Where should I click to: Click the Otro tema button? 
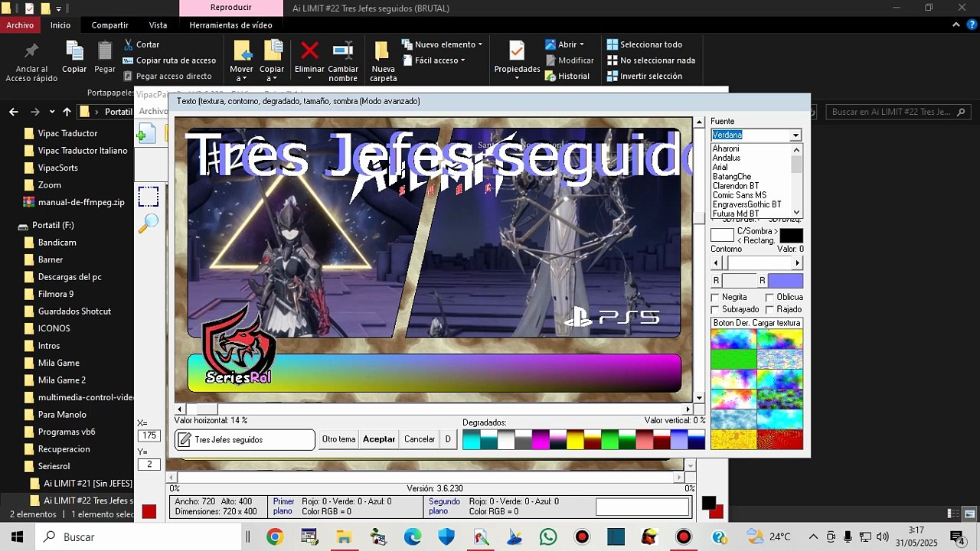pos(338,439)
